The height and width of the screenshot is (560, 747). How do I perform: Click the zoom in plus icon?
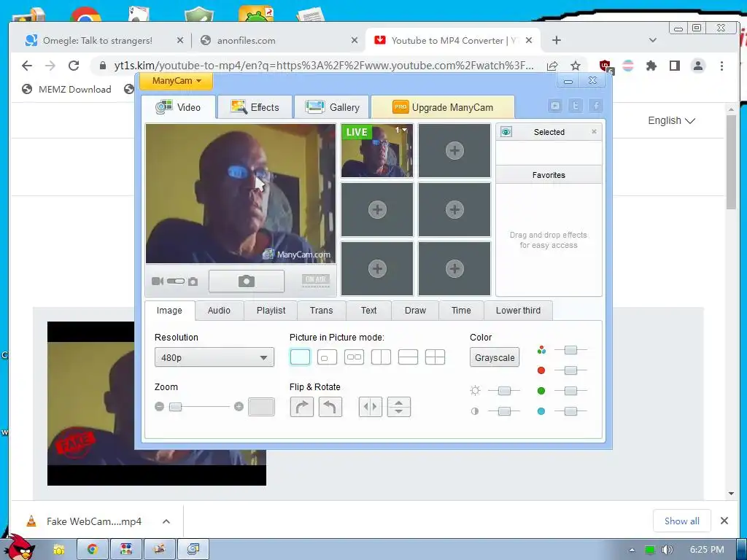tap(239, 407)
